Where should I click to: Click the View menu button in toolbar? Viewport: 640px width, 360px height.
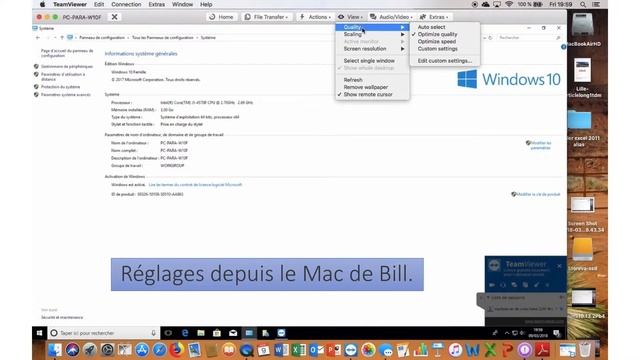coord(350,17)
